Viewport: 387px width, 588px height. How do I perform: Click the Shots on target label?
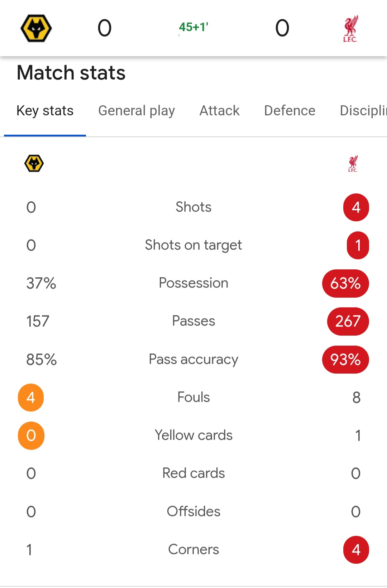pyautogui.click(x=193, y=245)
